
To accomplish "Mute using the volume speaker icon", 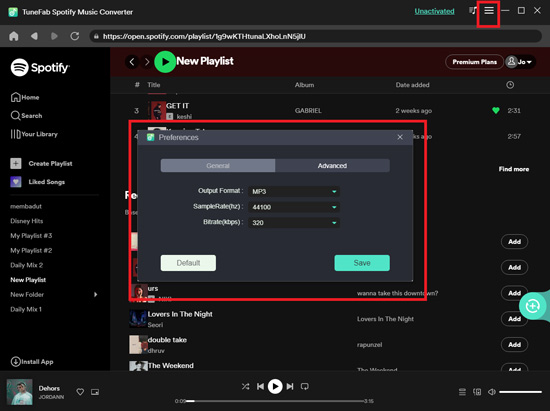I will 492,392.
